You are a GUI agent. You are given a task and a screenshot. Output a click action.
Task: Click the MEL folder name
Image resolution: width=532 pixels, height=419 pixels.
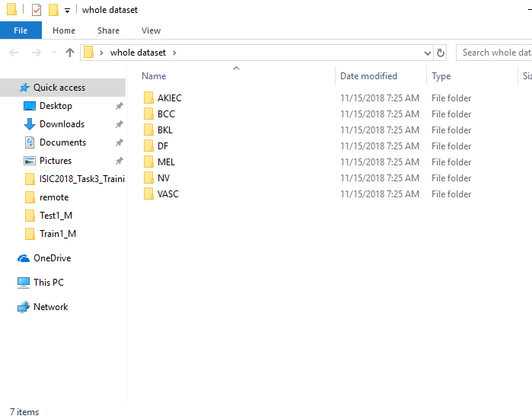coord(166,162)
